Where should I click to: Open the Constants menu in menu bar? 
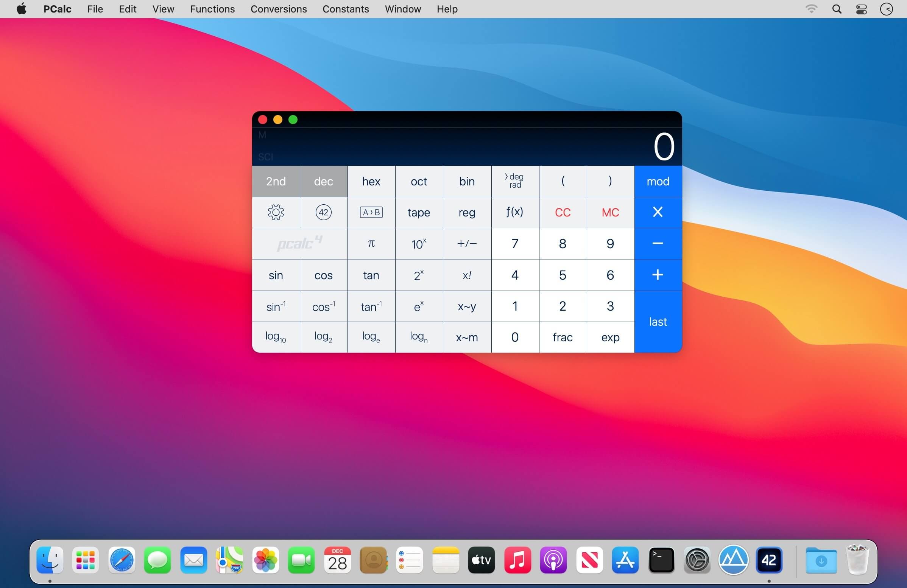coord(345,9)
